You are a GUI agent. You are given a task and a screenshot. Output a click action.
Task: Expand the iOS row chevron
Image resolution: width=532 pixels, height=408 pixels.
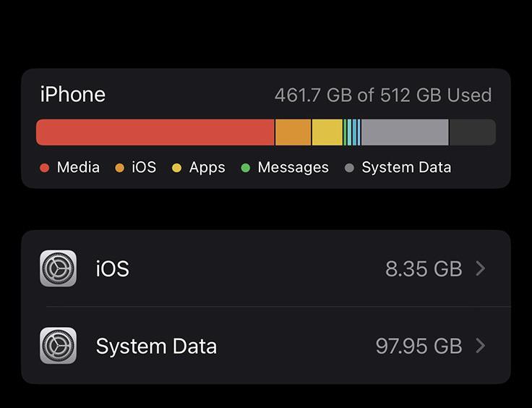point(481,268)
